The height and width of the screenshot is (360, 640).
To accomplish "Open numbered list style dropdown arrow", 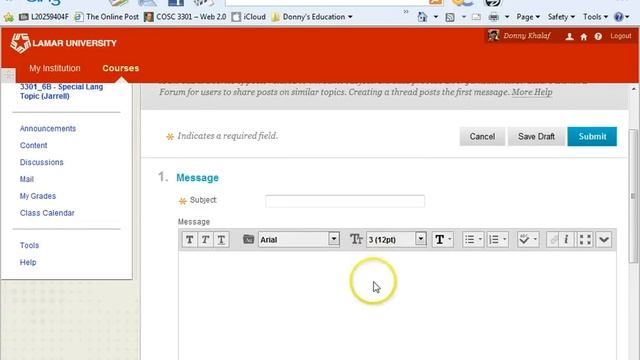I will (504, 239).
